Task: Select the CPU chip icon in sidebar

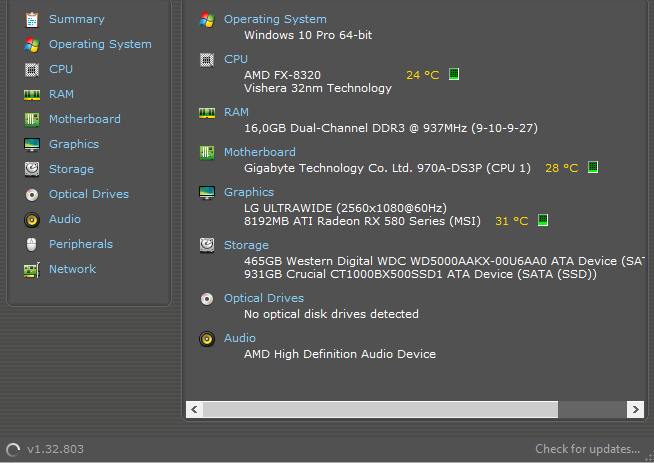Action: point(32,70)
